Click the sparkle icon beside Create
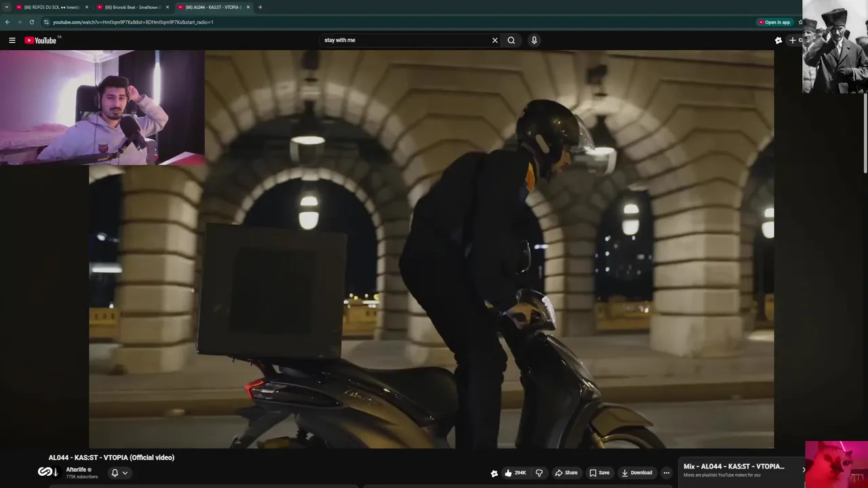 pos(778,40)
